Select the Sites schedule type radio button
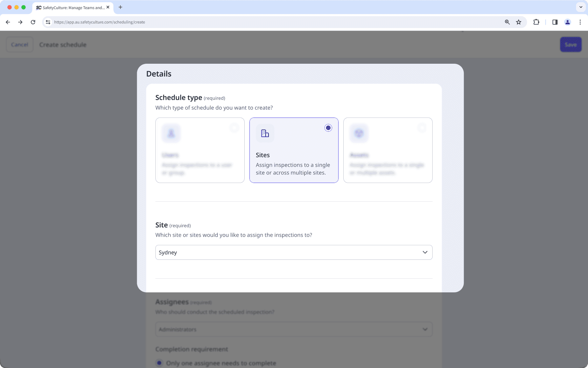Viewport: 588px width, 368px height. [x=328, y=127]
